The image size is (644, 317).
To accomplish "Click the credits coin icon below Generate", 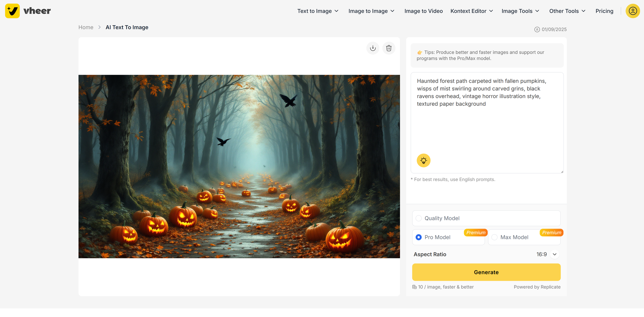I will point(414,287).
